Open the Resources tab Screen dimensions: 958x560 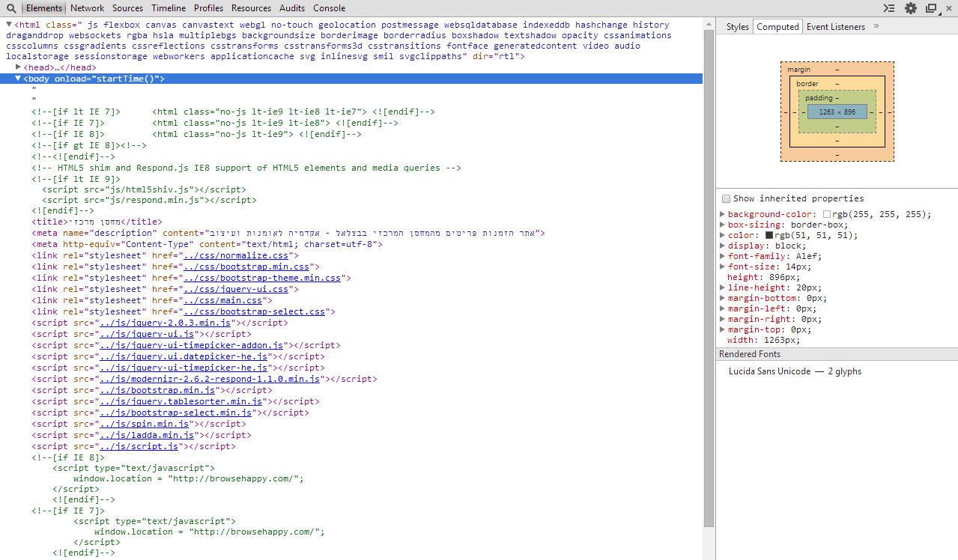click(x=251, y=8)
